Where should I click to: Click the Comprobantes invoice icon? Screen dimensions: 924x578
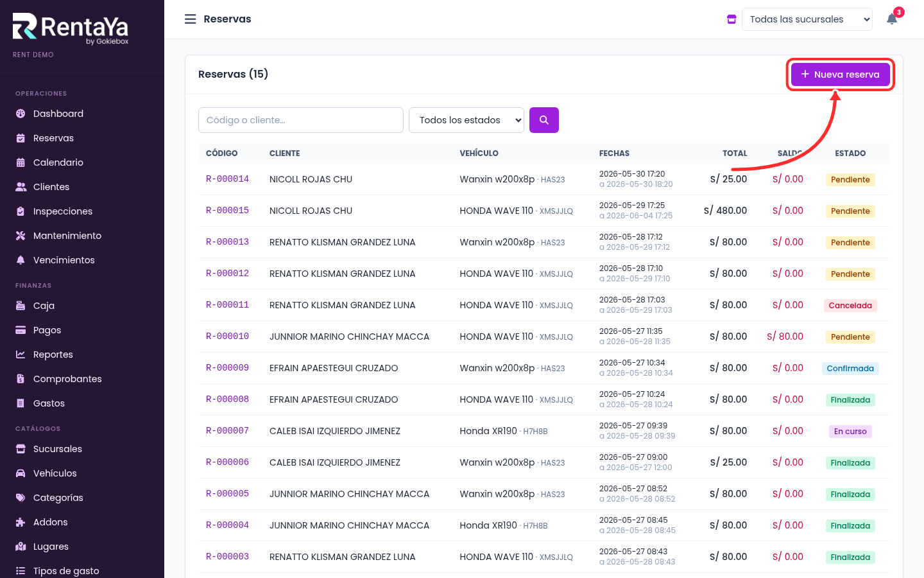(21, 379)
